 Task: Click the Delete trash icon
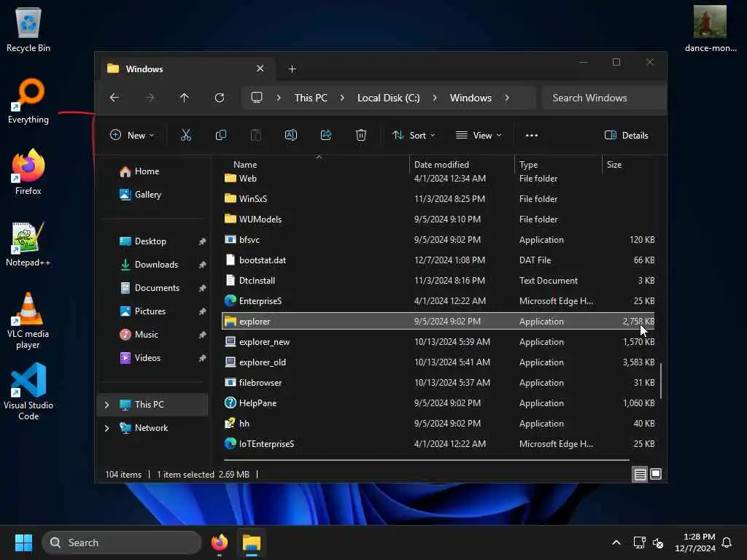click(x=361, y=135)
